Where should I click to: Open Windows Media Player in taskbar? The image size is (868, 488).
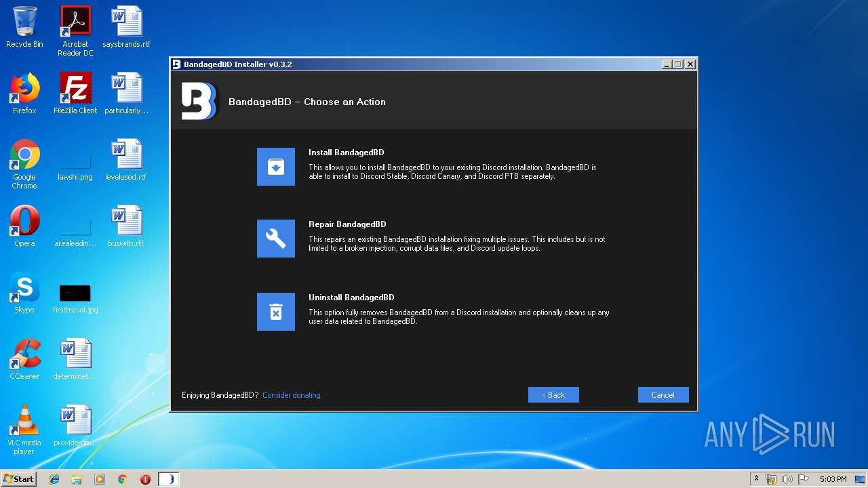coord(100,479)
